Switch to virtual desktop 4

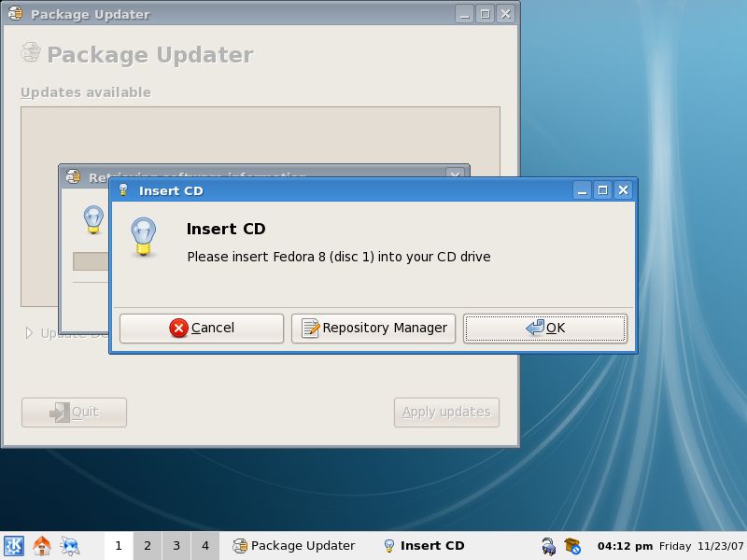coord(205,546)
